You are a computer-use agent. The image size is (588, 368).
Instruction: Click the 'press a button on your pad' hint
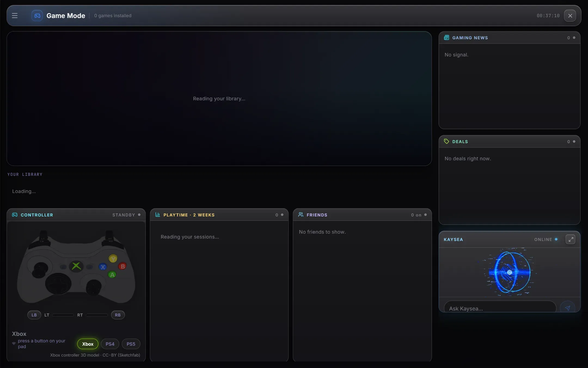pos(42,344)
